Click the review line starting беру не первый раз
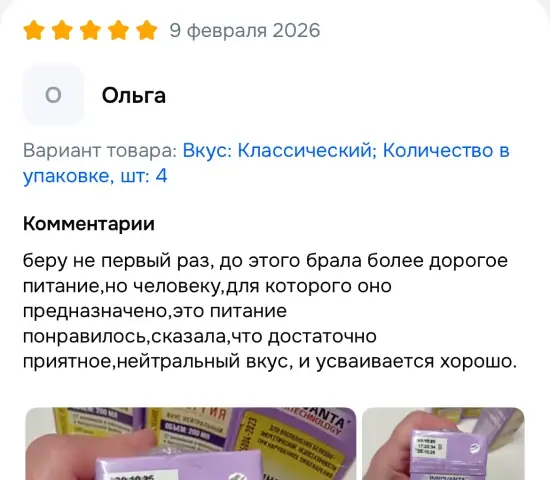The width and height of the screenshot is (550, 480). (x=265, y=261)
